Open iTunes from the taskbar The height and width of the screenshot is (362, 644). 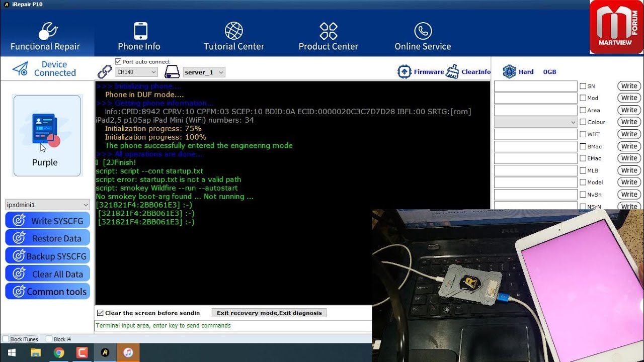pyautogui.click(x=128, y=353)
